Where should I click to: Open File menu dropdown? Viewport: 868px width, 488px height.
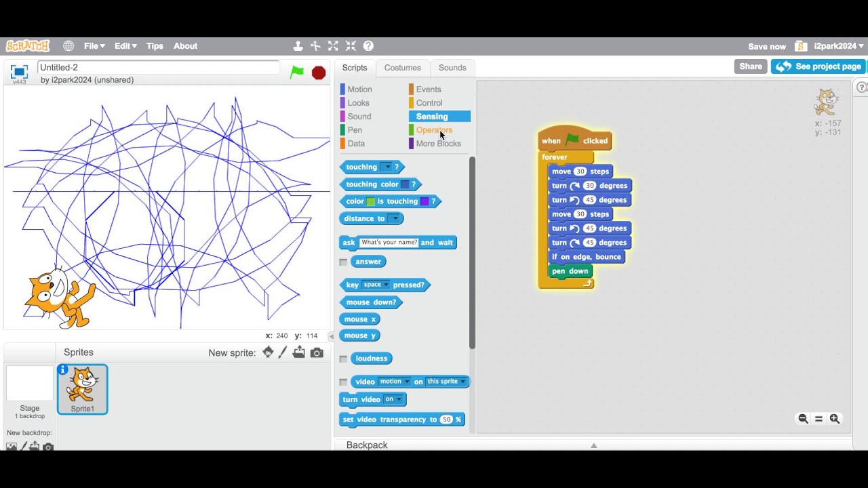[94, 46]
